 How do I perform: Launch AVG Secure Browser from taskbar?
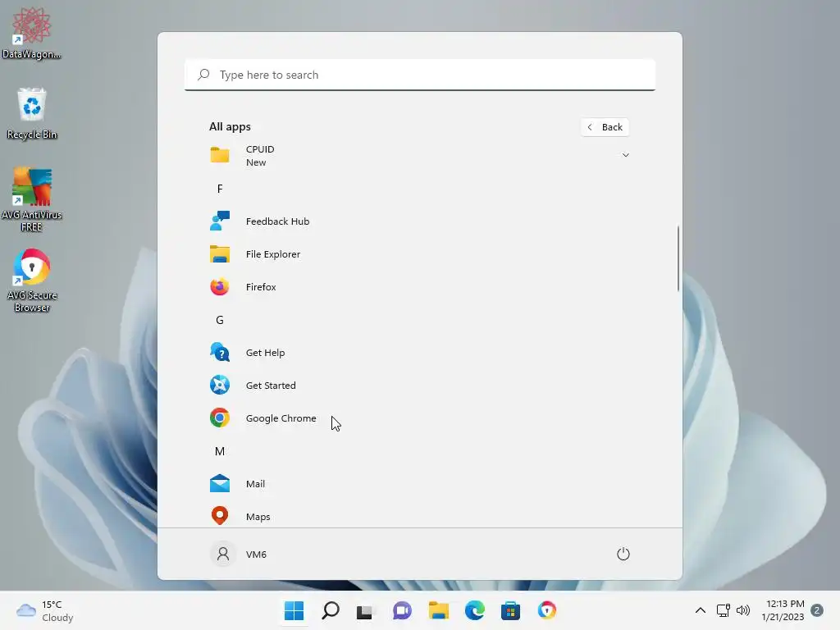547,610
